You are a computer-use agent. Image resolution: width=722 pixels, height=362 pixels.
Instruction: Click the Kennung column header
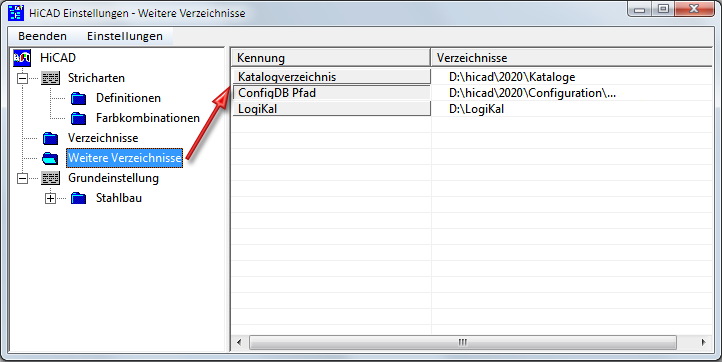click(x=331, y=58)
